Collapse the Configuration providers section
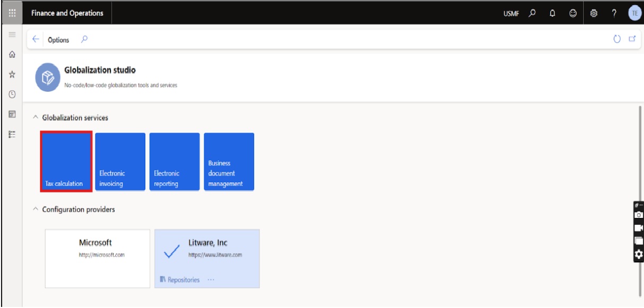 coord(36,209)
